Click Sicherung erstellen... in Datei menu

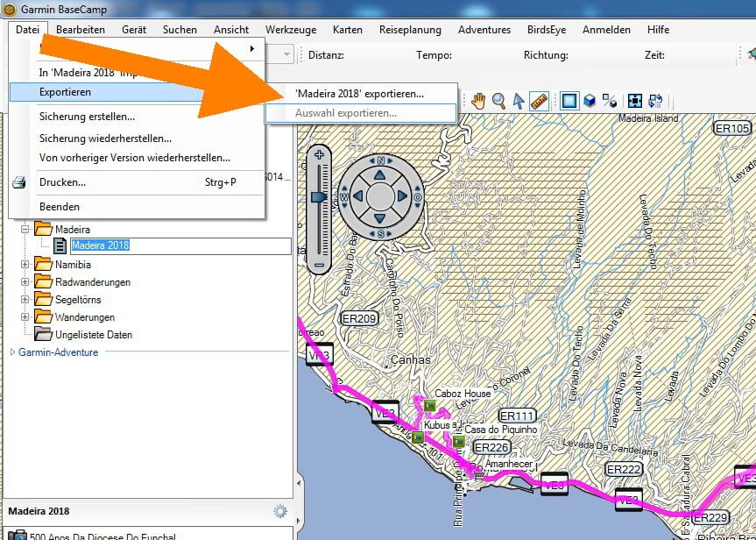87,117
